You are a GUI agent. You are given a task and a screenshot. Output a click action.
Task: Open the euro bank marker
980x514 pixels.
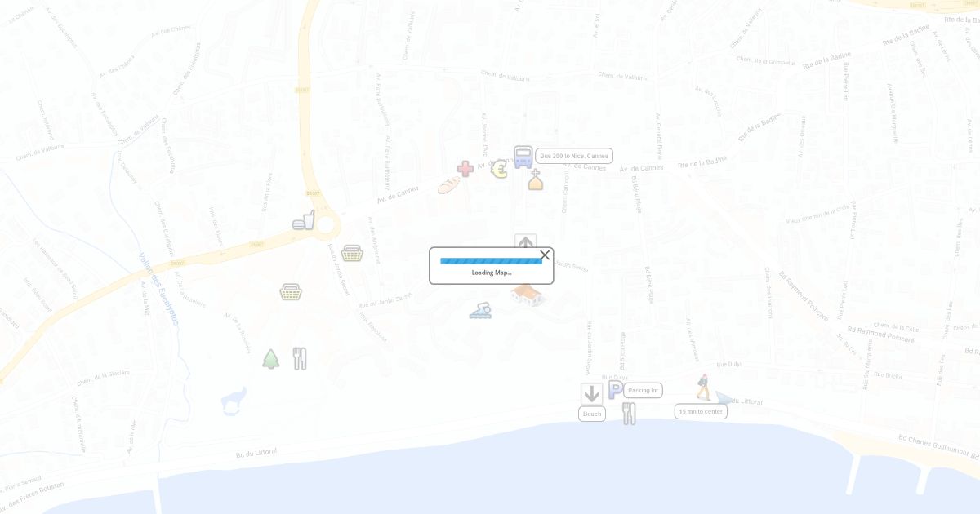click(x=499, y=169)
